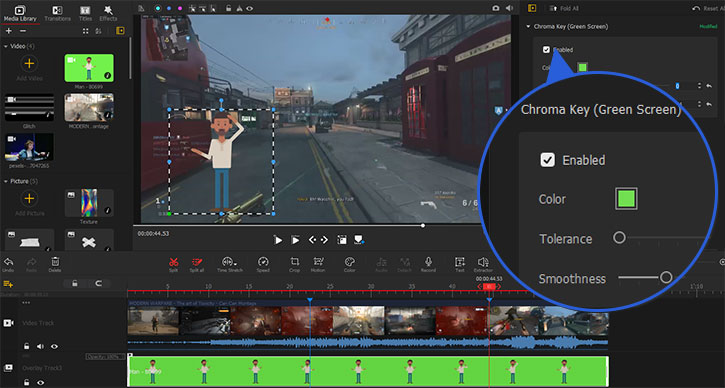Add Text with the Text tool
Screen dimensions: 725x388
(x=460, y=265)
